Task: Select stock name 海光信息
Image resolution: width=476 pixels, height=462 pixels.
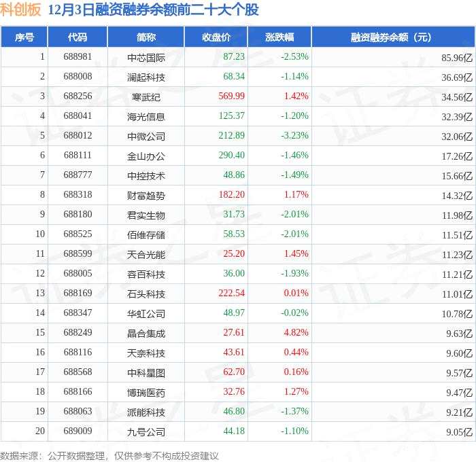Action: 146,116
